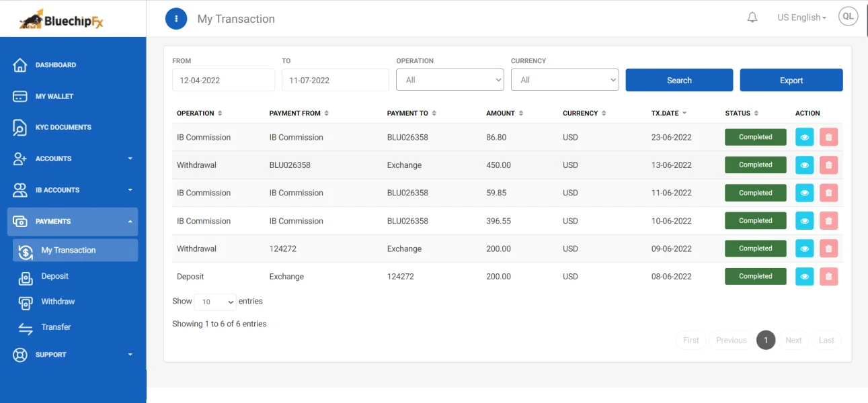Open the Currency filter dropdown
868x403 pixels.
tap(564, 80)
